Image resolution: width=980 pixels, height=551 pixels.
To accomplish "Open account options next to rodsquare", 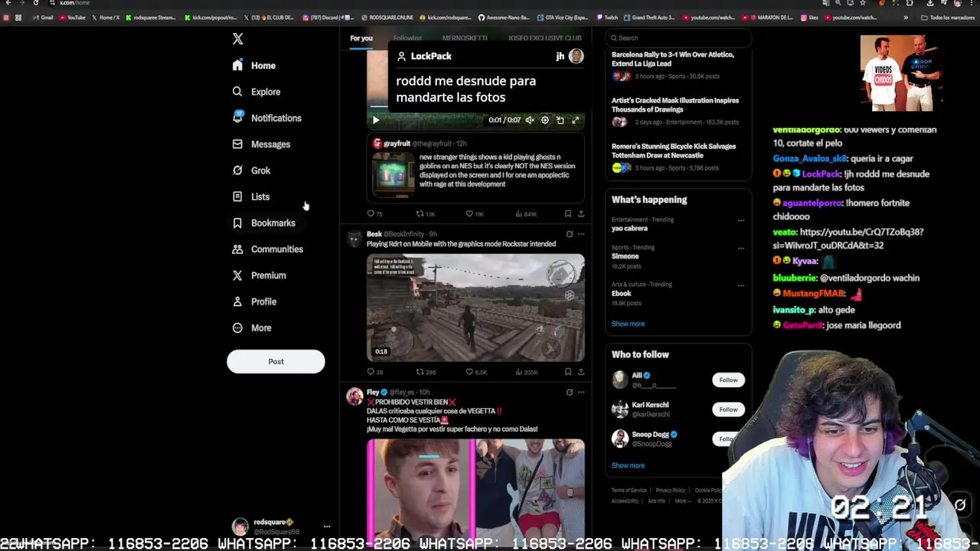I will (327, 527).
